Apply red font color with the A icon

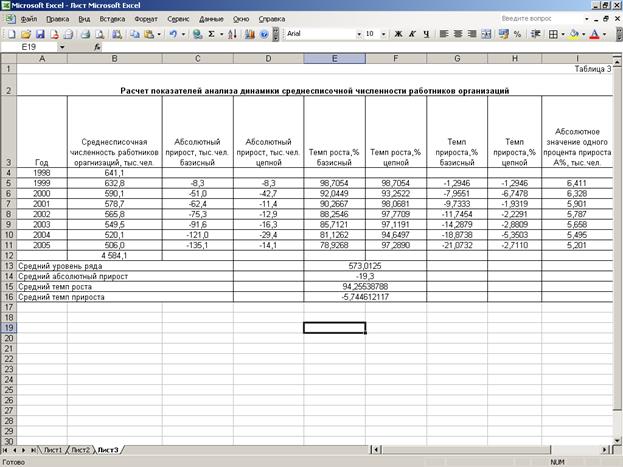(594, 34)
